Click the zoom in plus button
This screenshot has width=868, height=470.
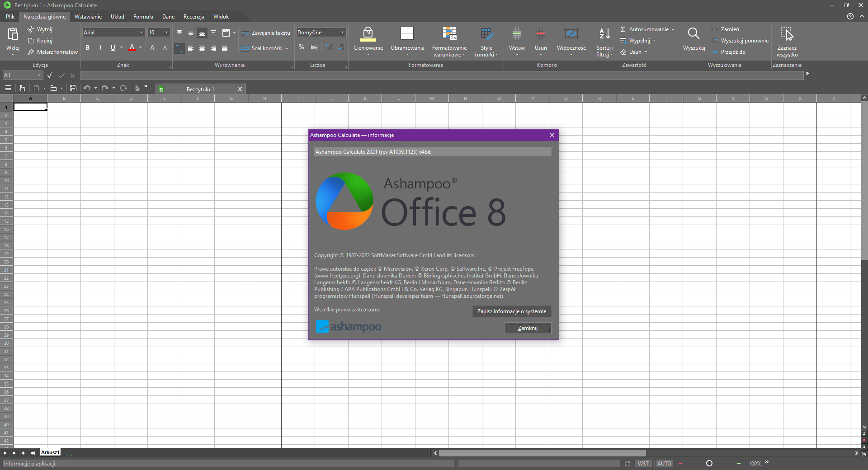pos(739,463)
